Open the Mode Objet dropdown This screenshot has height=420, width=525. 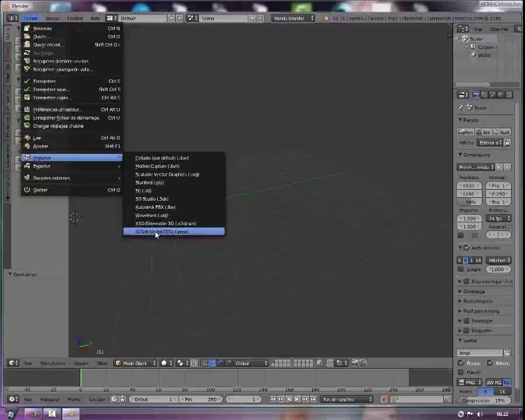135,363
